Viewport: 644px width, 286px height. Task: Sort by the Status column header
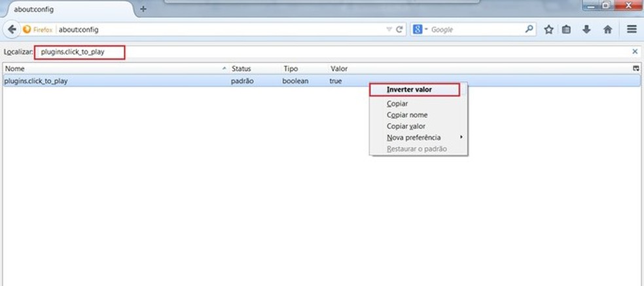[255, 69]
